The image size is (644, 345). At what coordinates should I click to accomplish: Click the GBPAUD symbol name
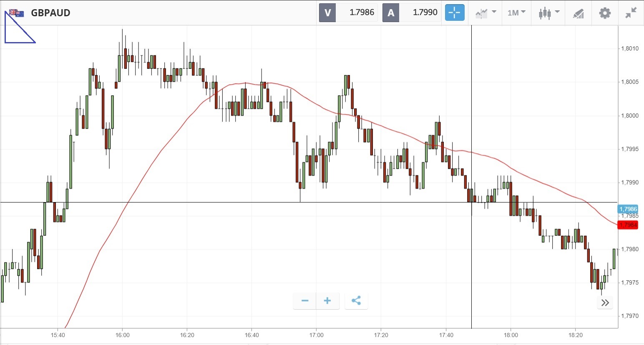click(50, 13)
